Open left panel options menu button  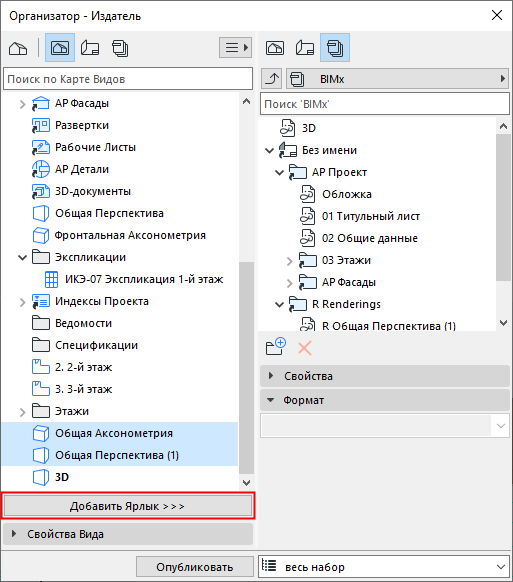(235, 48)
